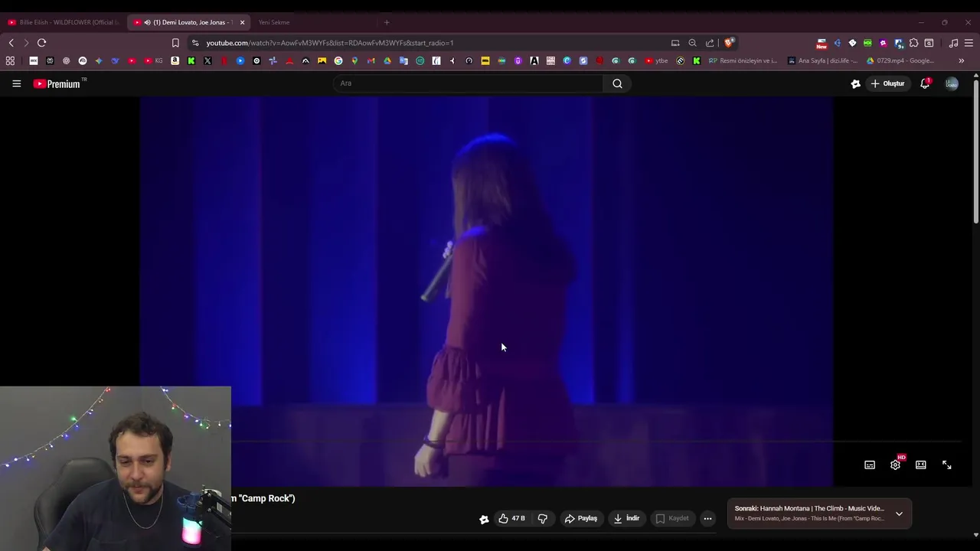
Task: Toggle subtitles in the video player
Action: coord(870,465)
